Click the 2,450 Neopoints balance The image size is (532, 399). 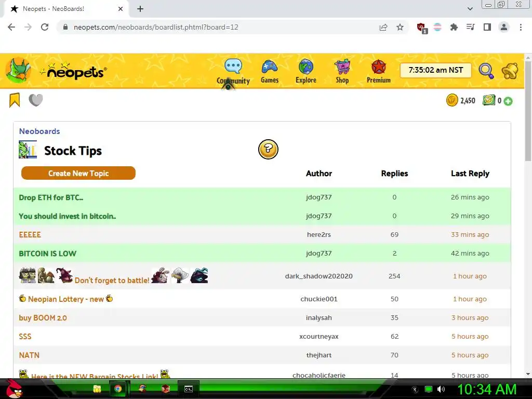468,100
